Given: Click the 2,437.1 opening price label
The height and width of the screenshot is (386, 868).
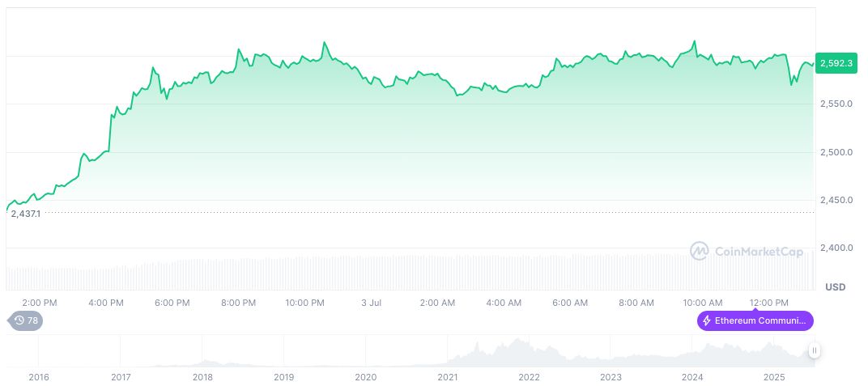Looking at the screenshot, I should (x=26, y=213).
